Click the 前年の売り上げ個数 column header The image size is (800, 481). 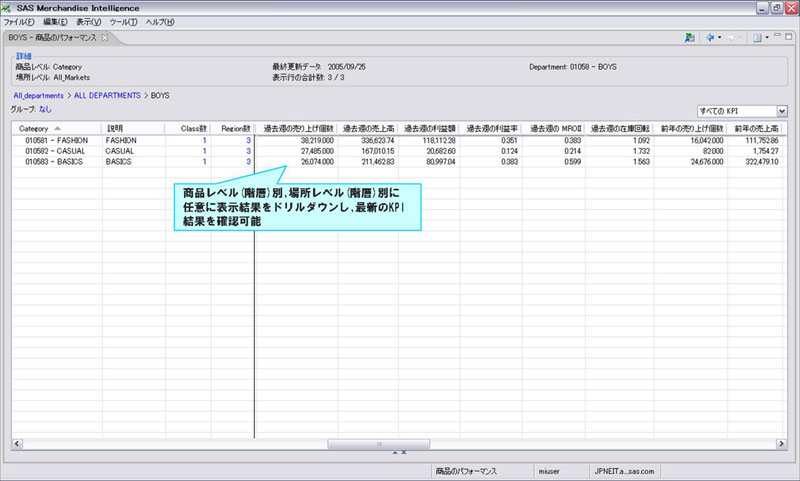coord(691,129)
